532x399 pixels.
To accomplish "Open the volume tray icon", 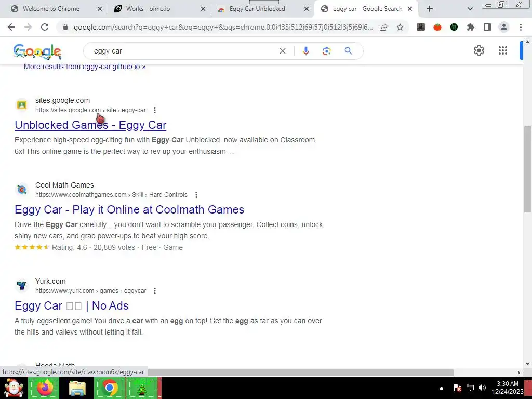I will point(482,388).
